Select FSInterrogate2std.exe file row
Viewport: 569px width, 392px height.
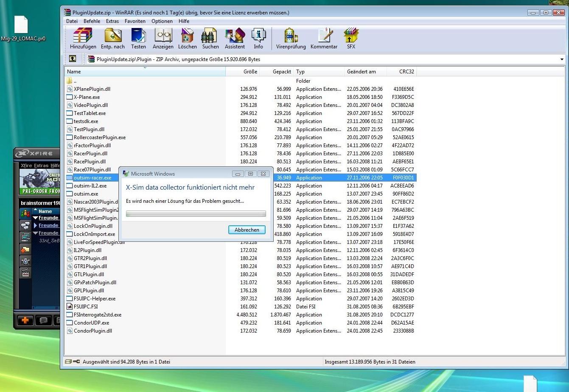(241, 315)
